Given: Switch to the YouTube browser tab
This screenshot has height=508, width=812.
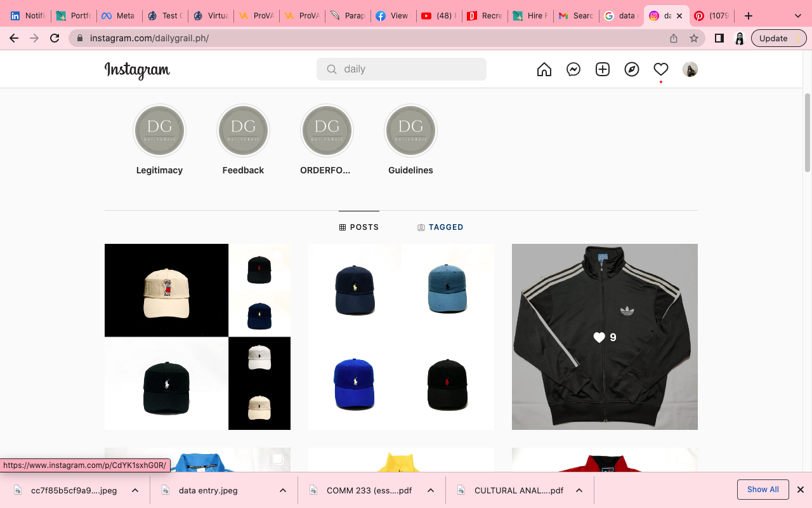Looking at the screenshot, I should coord(438,16).
